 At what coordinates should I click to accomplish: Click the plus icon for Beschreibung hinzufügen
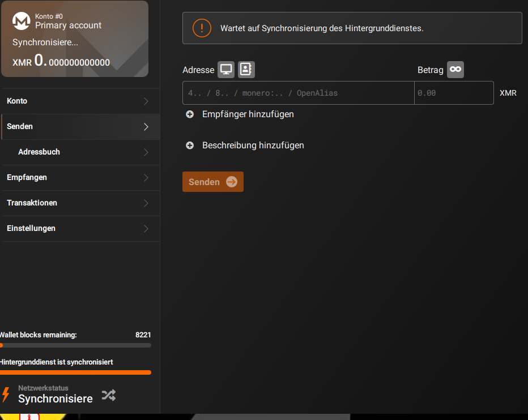[190, 145]
